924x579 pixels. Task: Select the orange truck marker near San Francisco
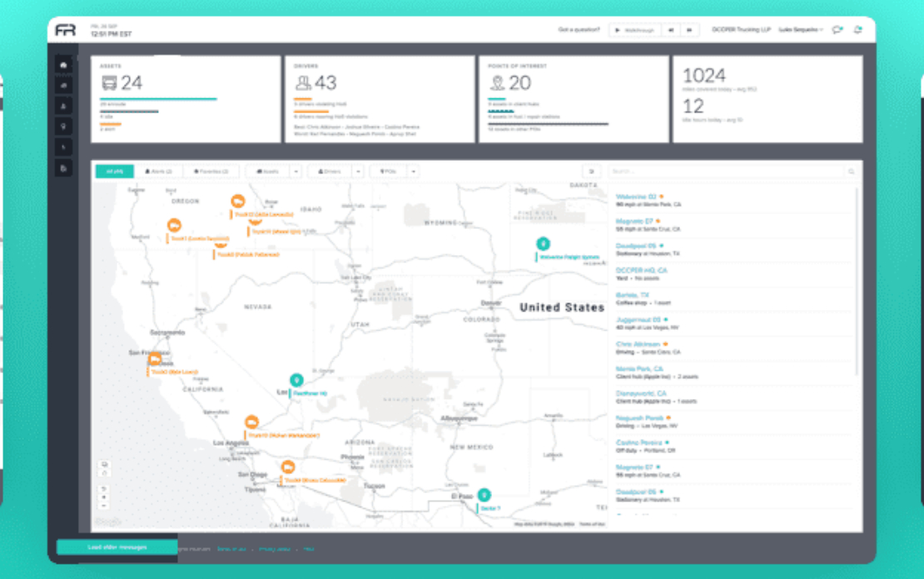point(155,358)
